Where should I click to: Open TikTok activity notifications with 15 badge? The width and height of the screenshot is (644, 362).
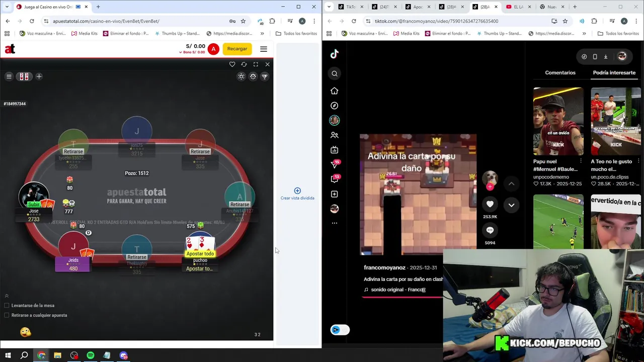point(335,164)
